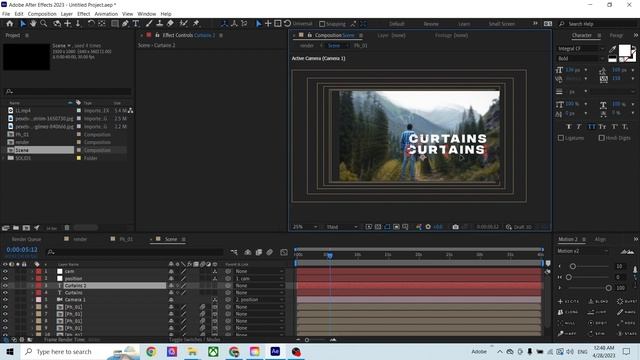Screen dimensions: 640x360
Task: Click the After Effects taskbar icon
Action: [275, 351]
